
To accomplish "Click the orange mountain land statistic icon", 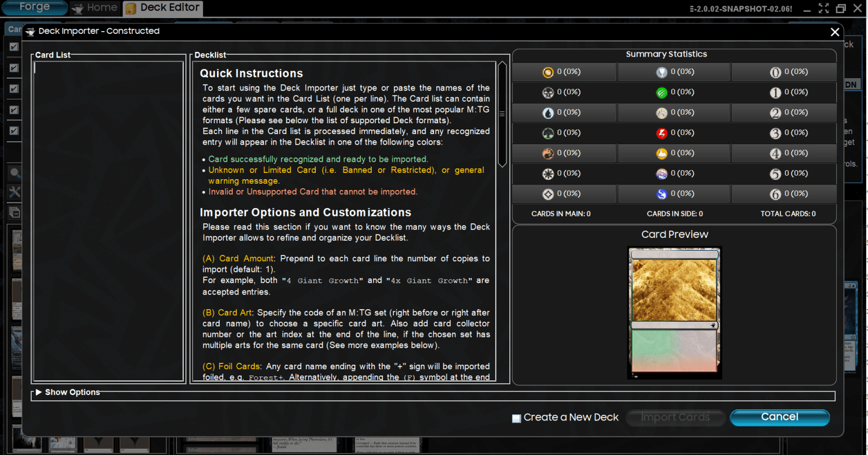I will pos(661,154).
